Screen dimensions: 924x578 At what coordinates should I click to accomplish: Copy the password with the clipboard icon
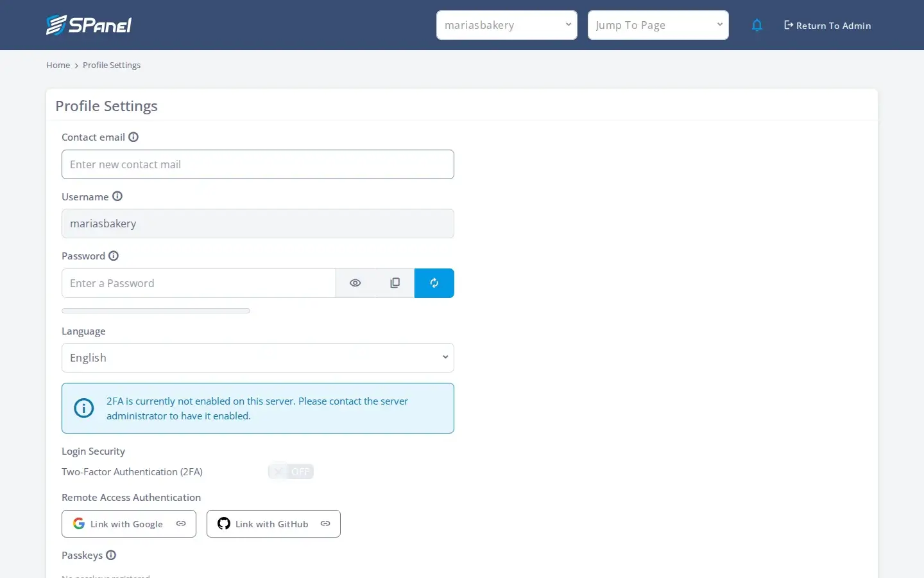coord(395,283)
